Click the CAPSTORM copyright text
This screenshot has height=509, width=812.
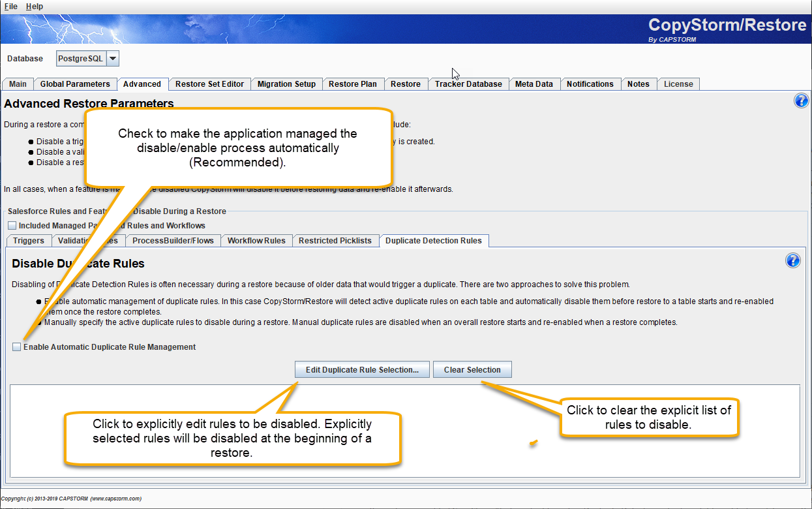coord(72,499)
